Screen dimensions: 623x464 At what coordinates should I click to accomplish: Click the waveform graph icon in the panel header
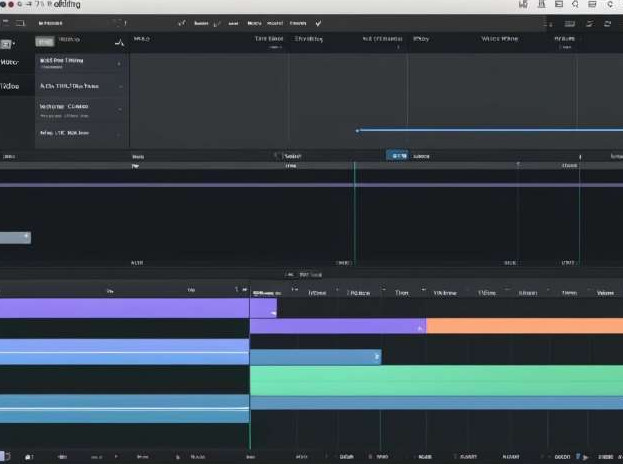click(119, 42)
